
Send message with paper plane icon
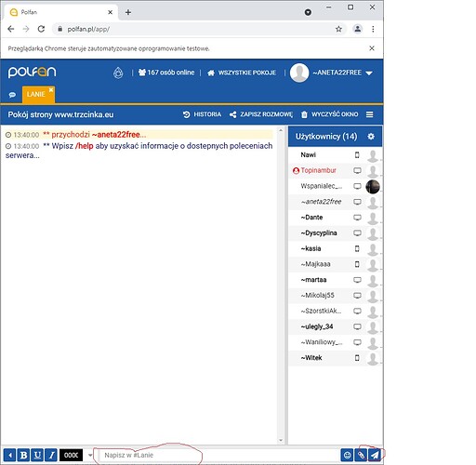point(375,455)
